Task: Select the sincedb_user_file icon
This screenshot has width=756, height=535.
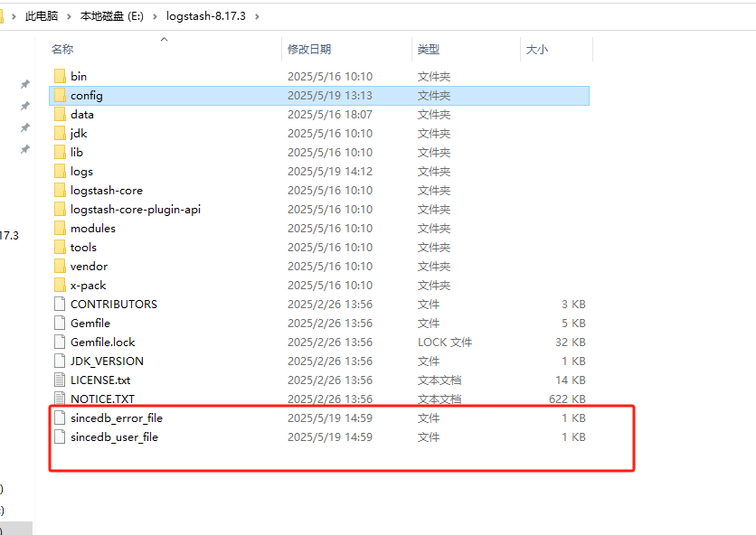Action: 60,436
